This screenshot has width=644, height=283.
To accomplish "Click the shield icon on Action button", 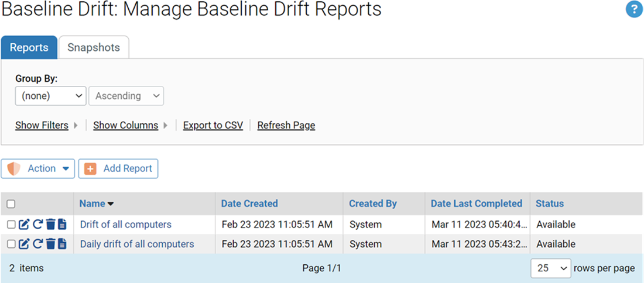I will [x=13, y=168].
